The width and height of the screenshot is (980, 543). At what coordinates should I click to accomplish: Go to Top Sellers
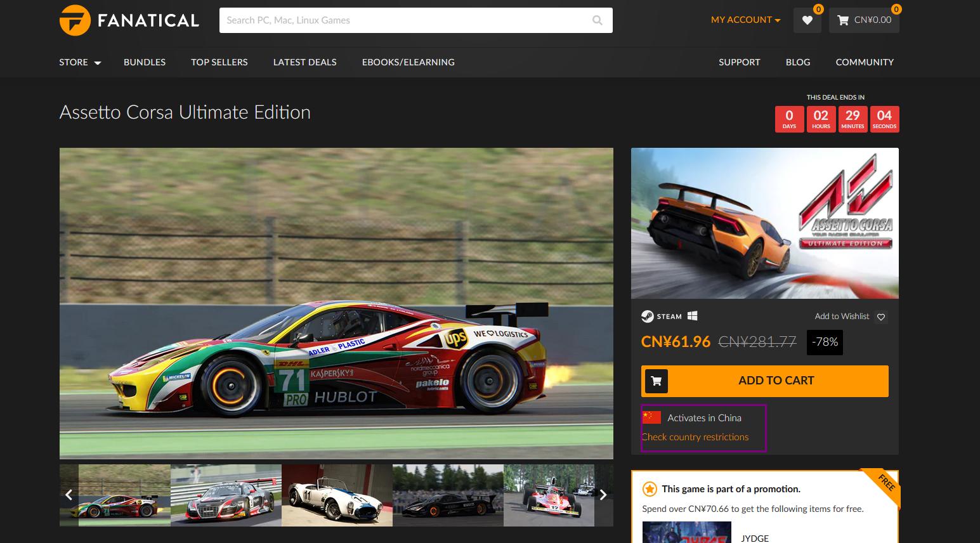(x=219, y=62)
